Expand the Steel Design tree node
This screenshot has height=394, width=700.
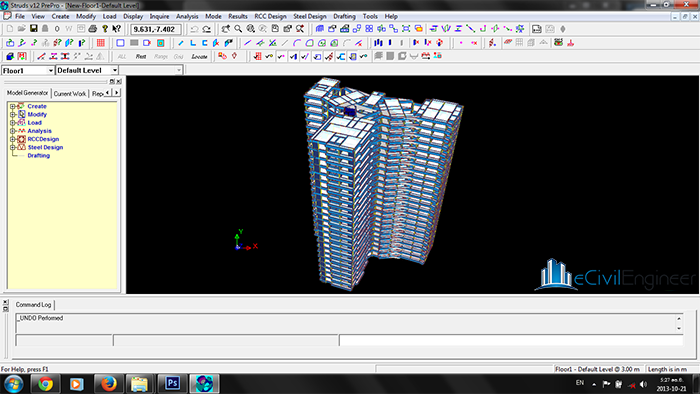point(12,147)
